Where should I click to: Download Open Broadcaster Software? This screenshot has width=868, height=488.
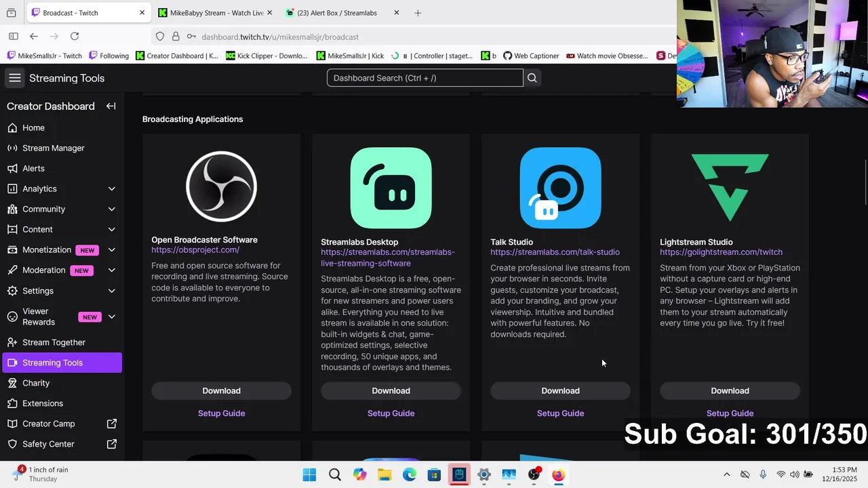click(x=221, y=390)
